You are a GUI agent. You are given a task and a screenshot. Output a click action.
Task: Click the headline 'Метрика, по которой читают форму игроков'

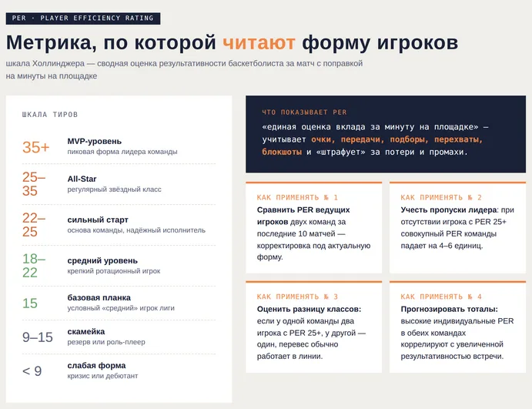(232, 43)
